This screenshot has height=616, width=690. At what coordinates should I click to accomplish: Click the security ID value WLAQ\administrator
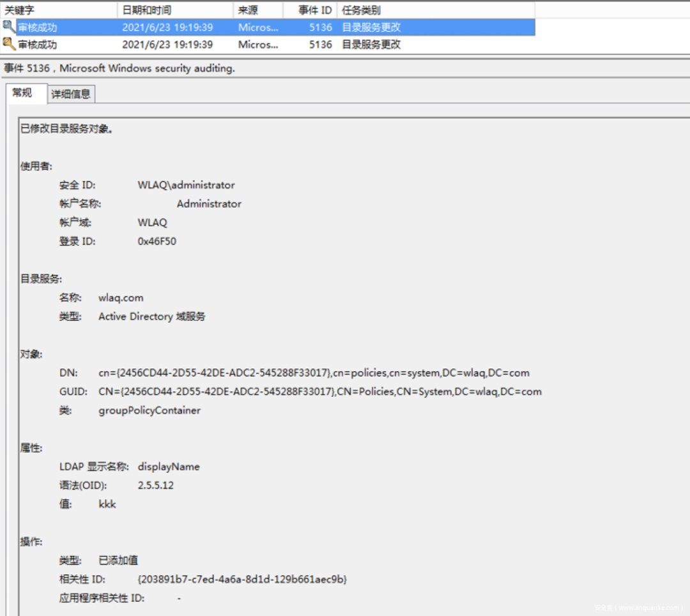186,185
